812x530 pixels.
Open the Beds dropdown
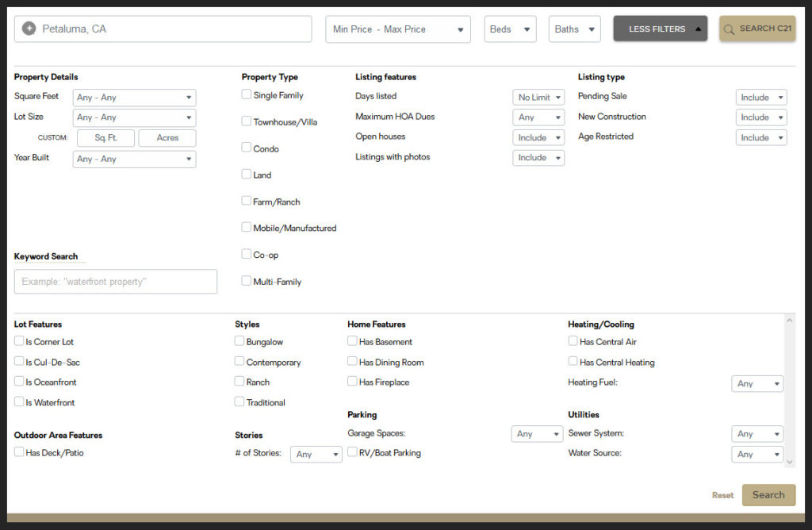coord(510,29)
